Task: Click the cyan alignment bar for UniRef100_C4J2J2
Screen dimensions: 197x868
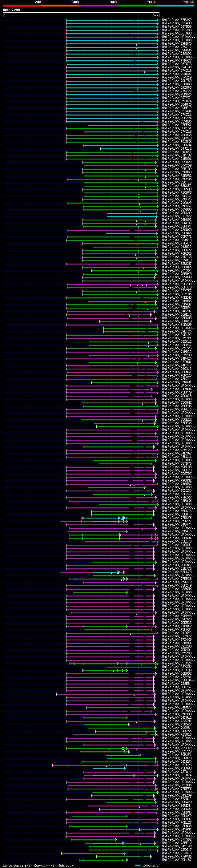Action: pyautogui.click(x=129, y=149)
